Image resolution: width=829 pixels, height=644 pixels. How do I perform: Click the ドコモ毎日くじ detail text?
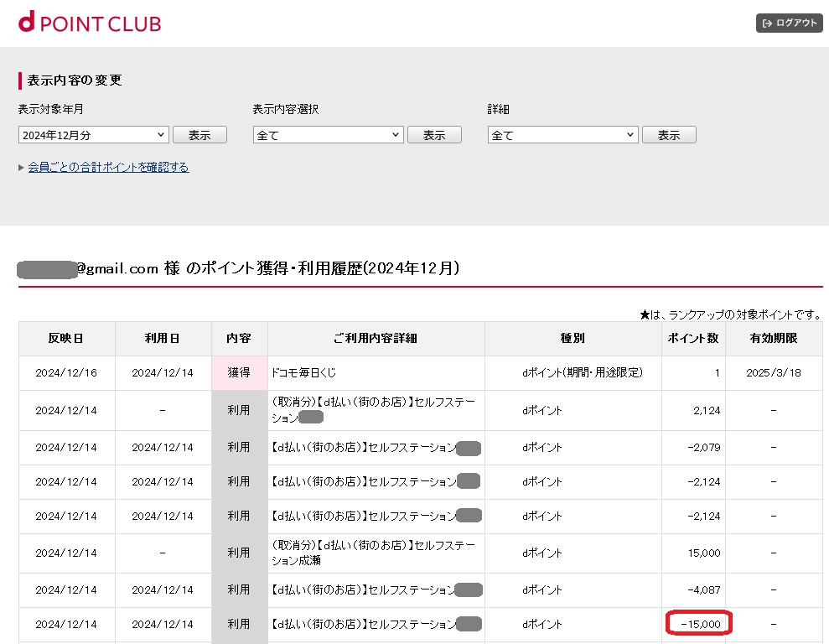tap(304, 373)
